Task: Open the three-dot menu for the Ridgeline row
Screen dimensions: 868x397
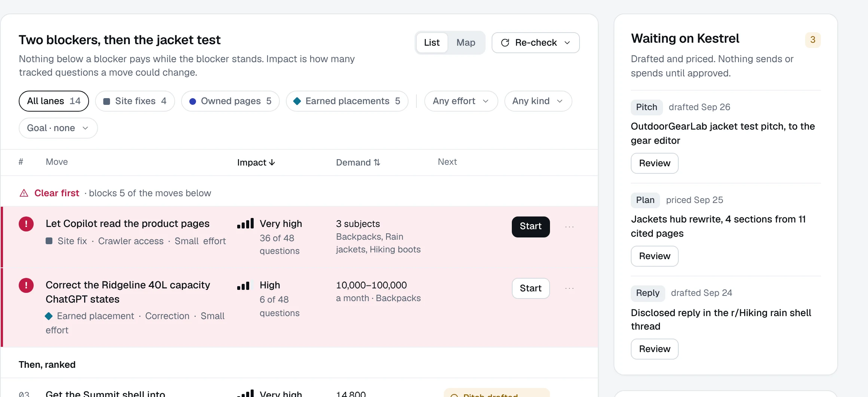Action: [569, 288]
